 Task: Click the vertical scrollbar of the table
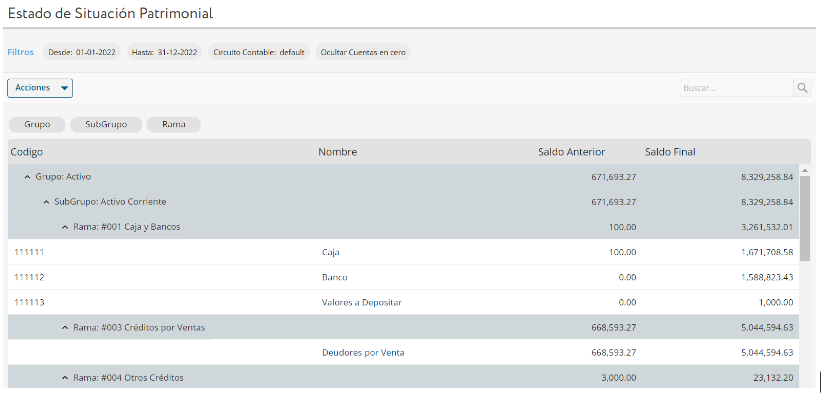click(804, 219)
